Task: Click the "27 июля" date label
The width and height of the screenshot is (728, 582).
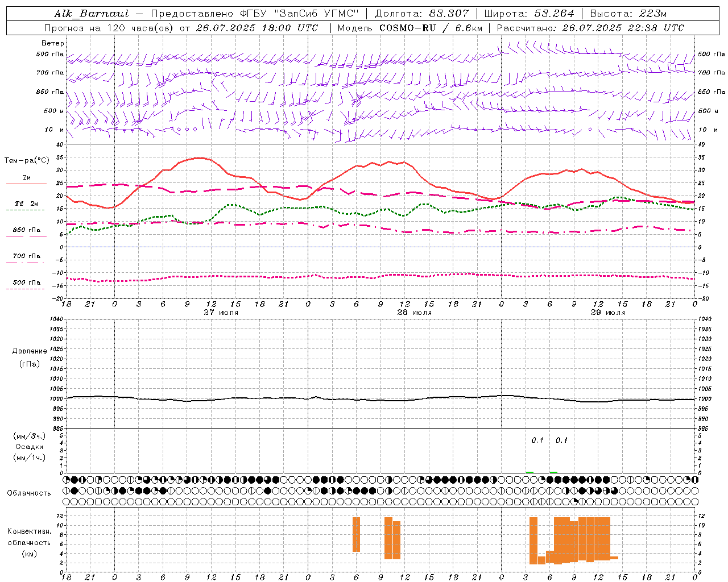Action: (221, 312)
